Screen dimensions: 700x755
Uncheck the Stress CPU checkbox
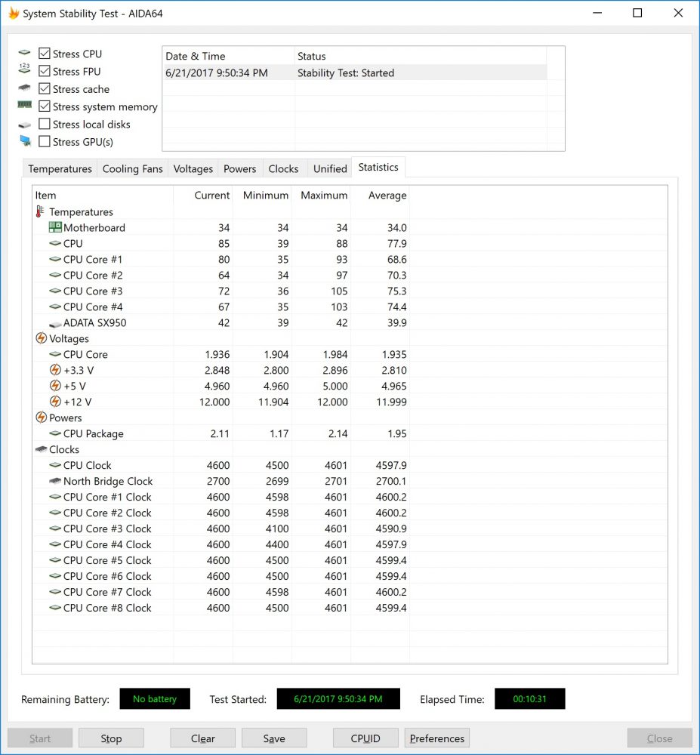(x=45, y=53)
